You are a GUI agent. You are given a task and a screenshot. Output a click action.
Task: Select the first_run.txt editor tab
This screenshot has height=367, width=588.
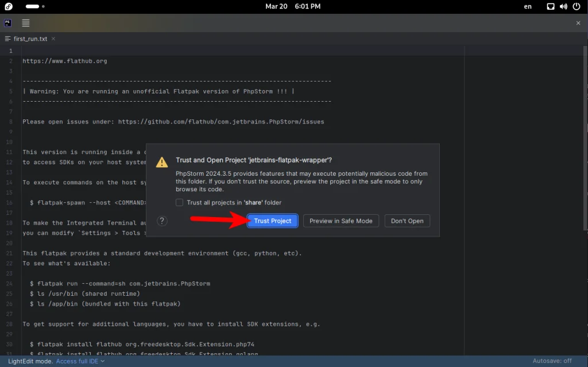[29, 38]
